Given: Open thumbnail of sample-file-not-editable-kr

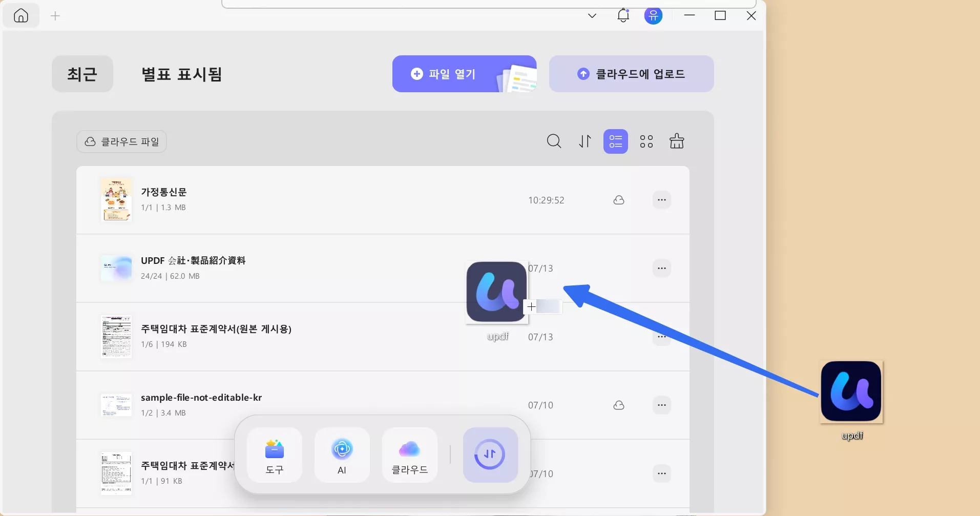Looking at the screenshot, I should [x=116, y=405].
